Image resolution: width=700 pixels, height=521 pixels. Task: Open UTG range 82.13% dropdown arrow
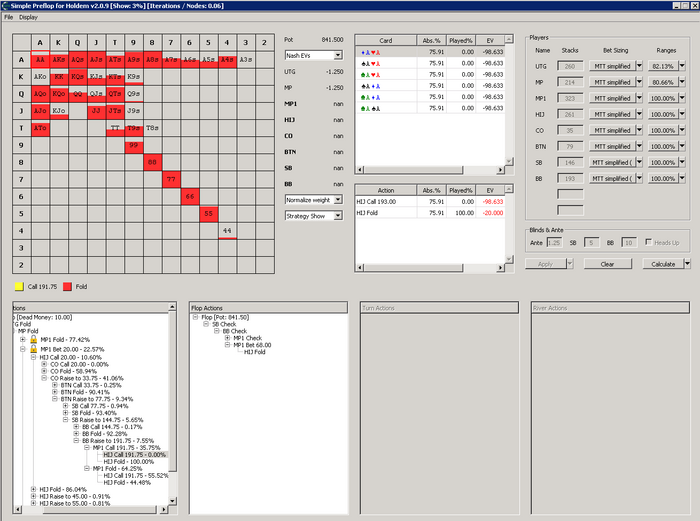click(682, 66)
